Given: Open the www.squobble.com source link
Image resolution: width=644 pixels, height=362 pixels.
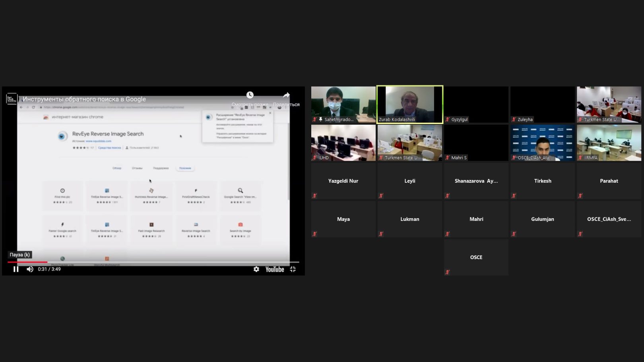Looking at the screenshot, I should pyautogui.click(x=99, y=141).
